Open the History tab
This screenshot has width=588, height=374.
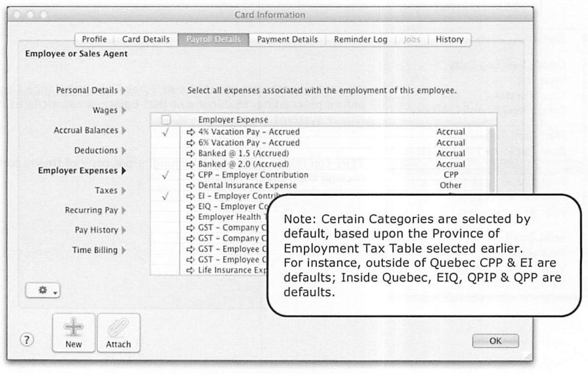[x=449, y=39]
